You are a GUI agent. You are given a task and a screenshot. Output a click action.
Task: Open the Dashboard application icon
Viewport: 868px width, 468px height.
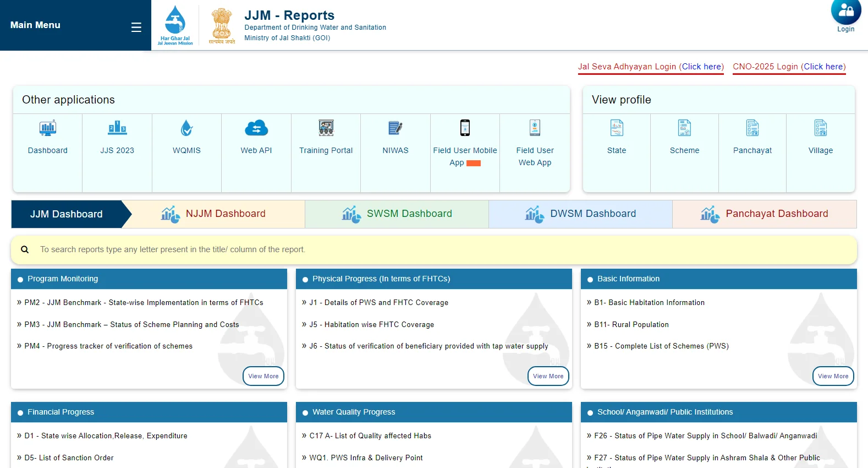pos(48,128)
